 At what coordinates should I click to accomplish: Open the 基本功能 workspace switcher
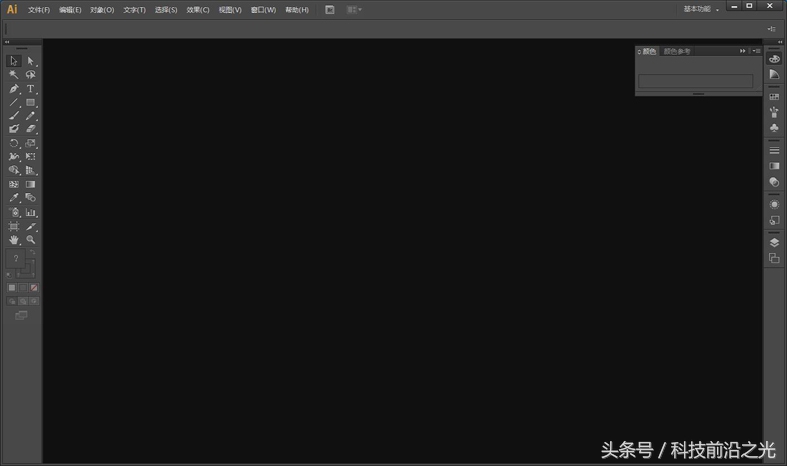pos(701,9)
